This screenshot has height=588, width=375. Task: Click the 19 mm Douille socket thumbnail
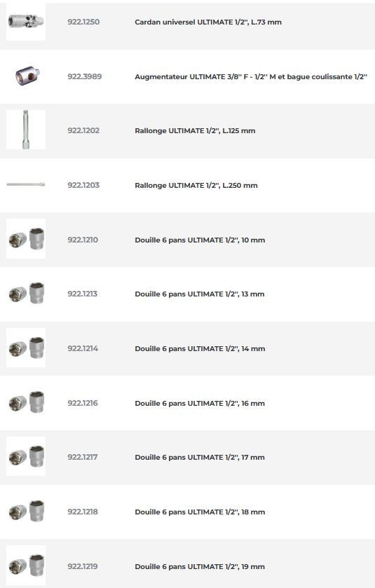click(x=26, y=565)
